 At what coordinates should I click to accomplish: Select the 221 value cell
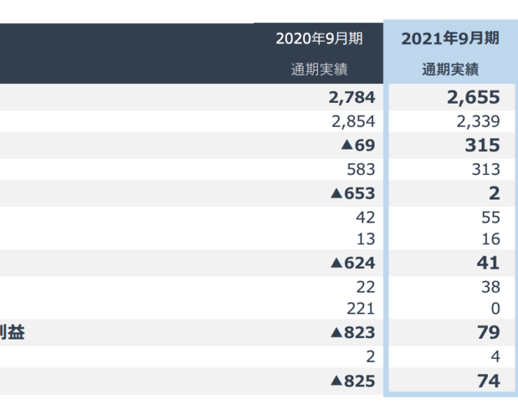click(x=360, y=308)
